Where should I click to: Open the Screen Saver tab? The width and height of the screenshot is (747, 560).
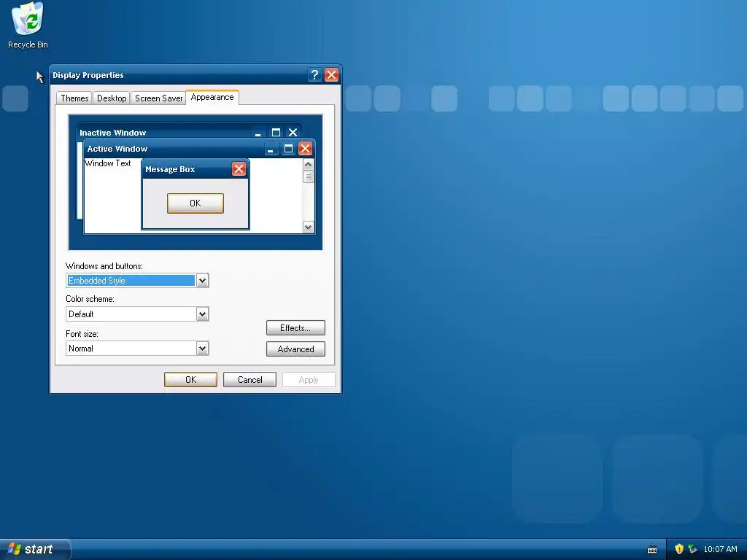158,98
